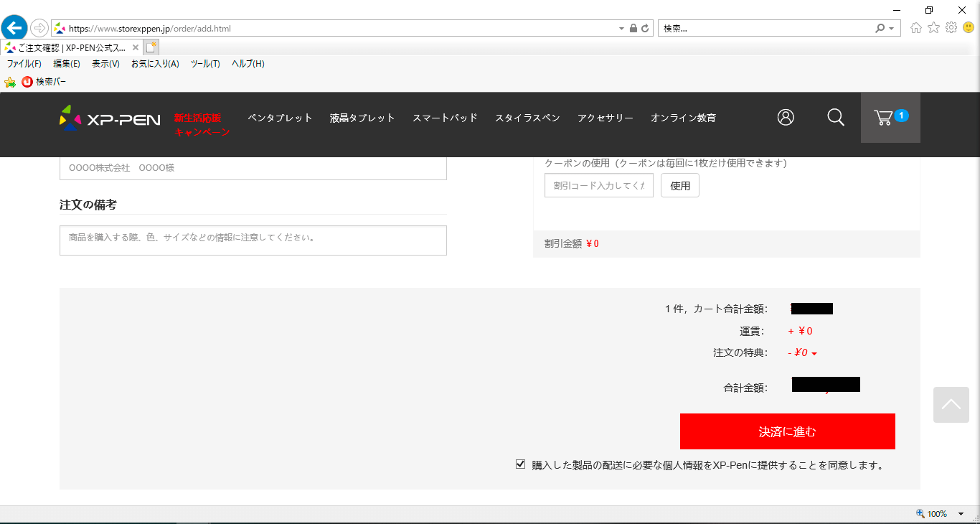Viewport: 980px width, 524px height.
Task: Open アクセサリー navigation item
Action: [x=606, y=118]
